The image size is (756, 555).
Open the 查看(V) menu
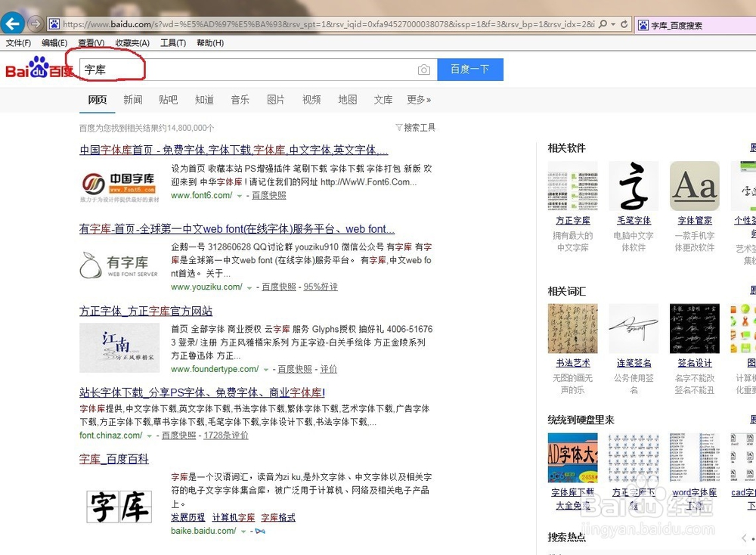[x=91, y=43]
